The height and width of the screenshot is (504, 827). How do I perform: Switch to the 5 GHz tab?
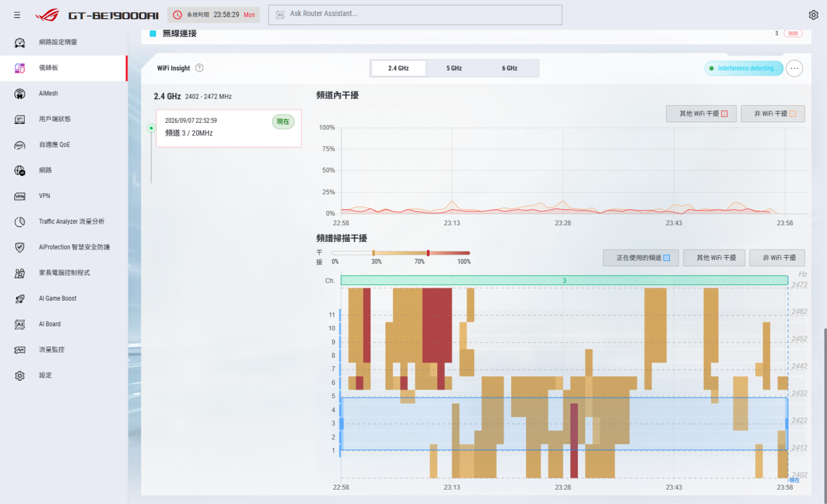(454, 68)
